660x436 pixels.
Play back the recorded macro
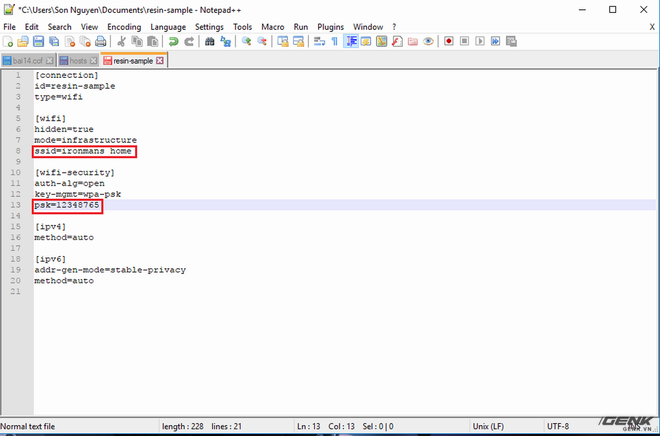coord(480,41)
